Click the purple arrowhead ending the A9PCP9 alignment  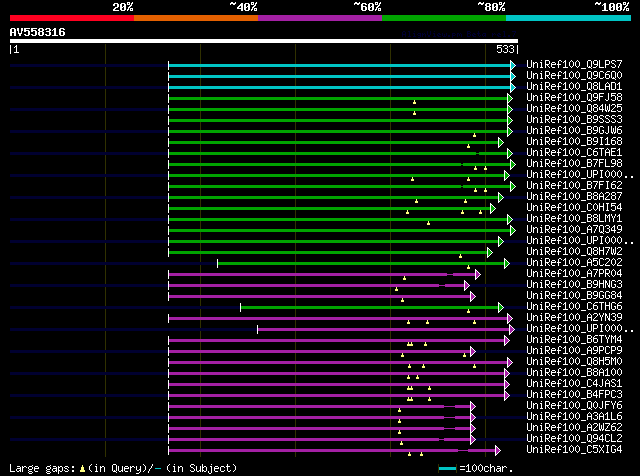473,352
